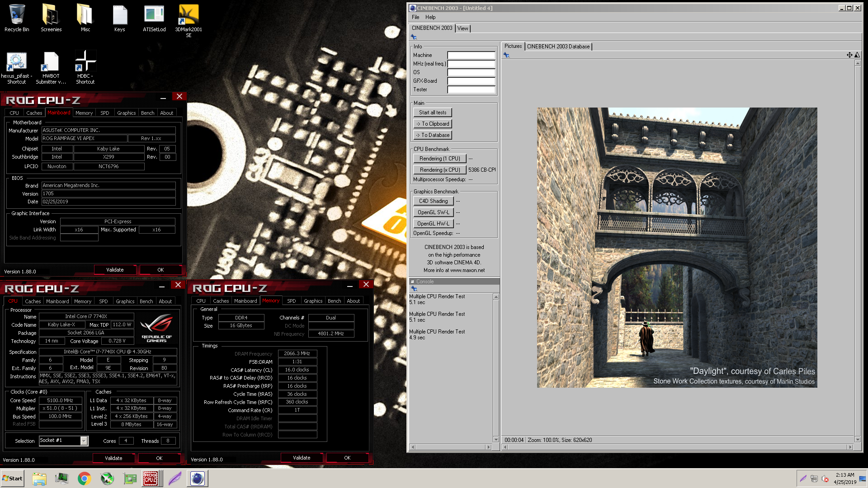Launch 3DMark2001 SE shortcut
The image size is (868, 488).
(189, 21)
